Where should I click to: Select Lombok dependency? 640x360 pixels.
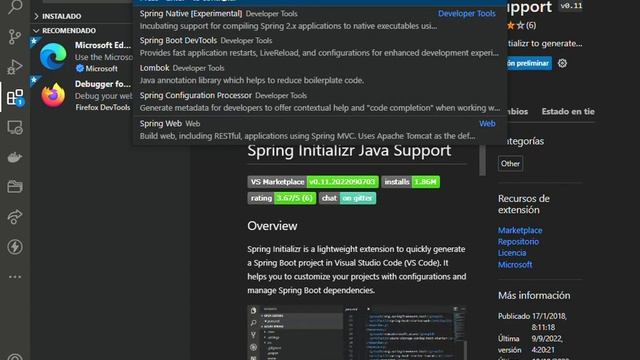tap(320, 74)
